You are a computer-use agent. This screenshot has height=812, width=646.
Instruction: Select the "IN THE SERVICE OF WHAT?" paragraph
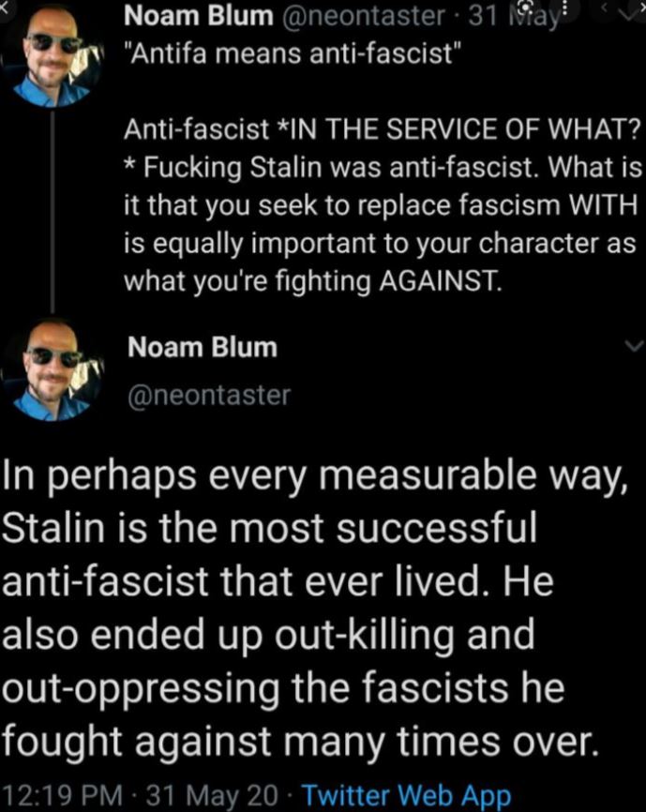[383, 204]
